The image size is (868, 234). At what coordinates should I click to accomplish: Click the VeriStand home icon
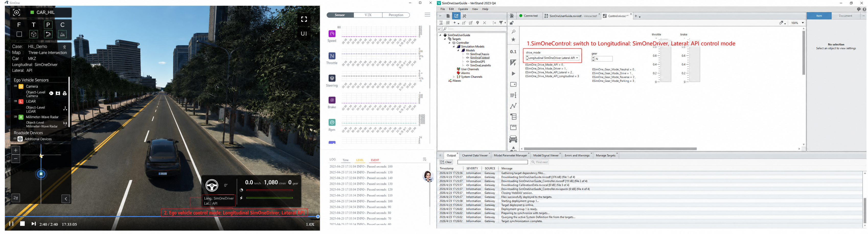[x=511, y=16]
